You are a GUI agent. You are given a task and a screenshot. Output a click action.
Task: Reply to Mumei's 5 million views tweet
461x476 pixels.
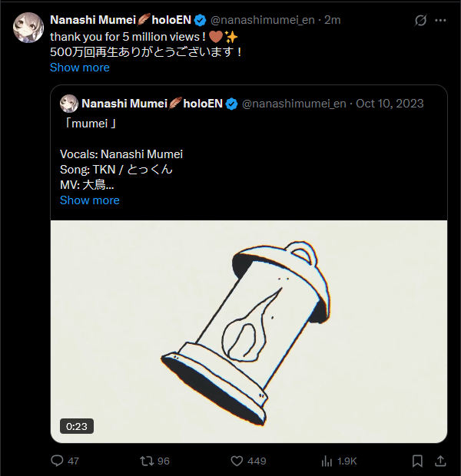(x=57, y=461)
